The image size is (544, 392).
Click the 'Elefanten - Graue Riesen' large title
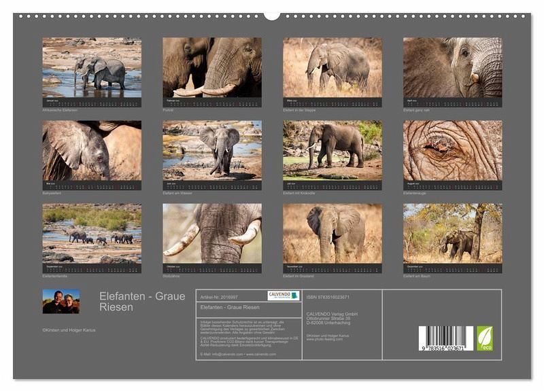(142, 301)
